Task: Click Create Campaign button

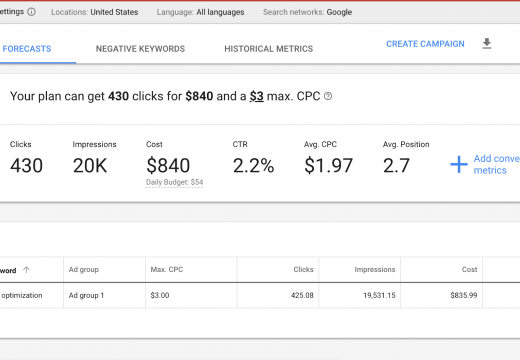Action: coord(425,44)
